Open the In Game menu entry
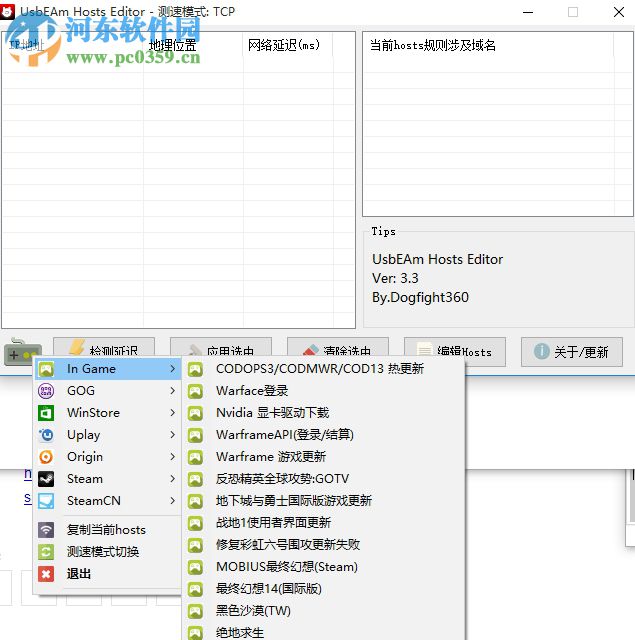635x640 pixels. click(108, 369)
